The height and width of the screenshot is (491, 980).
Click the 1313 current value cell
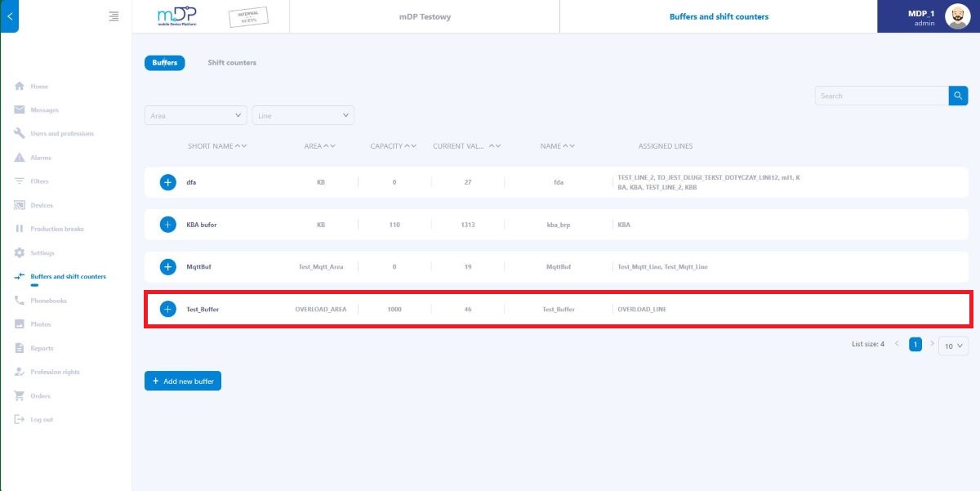(x=467, y=225)
